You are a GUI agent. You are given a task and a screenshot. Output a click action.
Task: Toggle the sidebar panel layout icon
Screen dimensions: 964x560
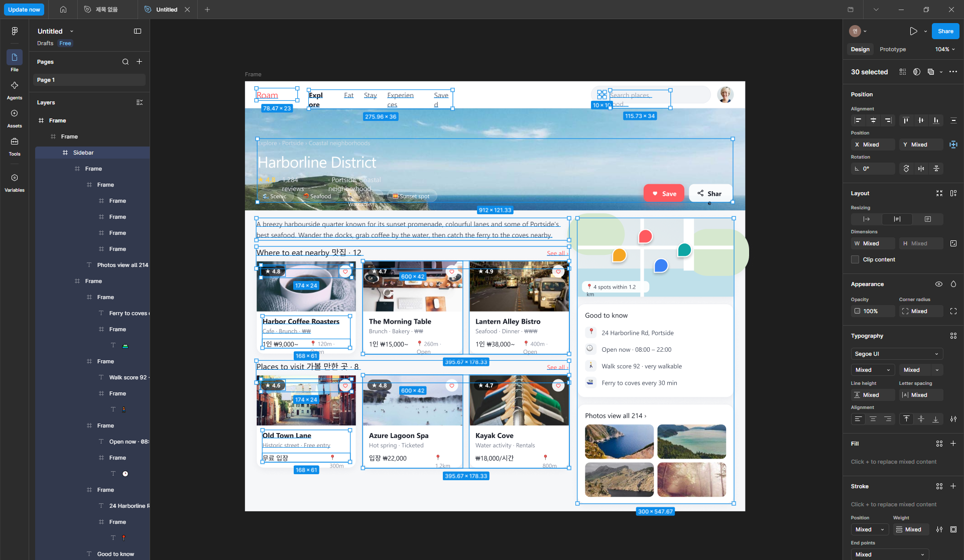[138, 31]
